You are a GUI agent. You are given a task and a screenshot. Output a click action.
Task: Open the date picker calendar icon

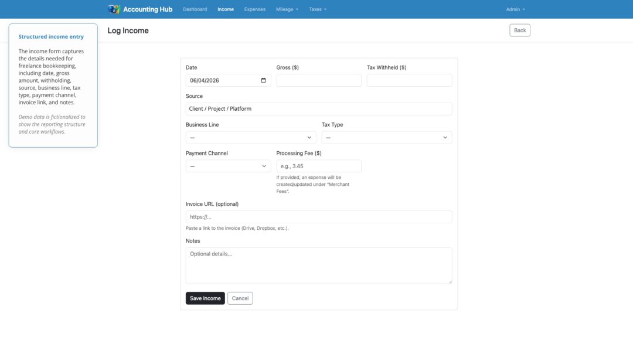(263, 80)
